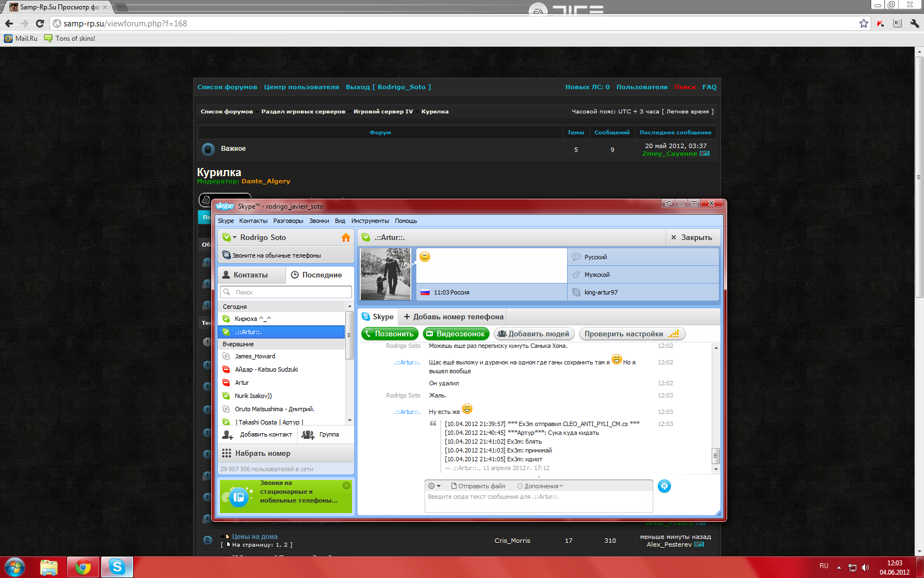
Task: Click Список форумов link in forum header
Action: coord(227,87)
